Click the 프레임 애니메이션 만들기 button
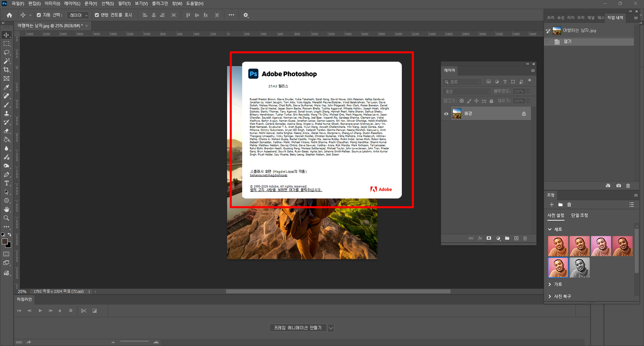Viewport: 644px width, 346px height. tap(298, 328)
